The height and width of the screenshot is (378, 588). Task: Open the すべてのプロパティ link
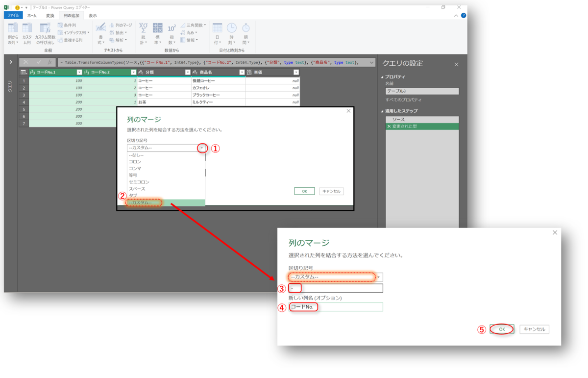(x=404, y=100)
